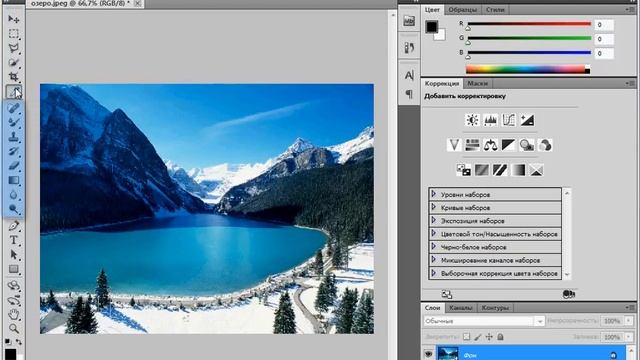Add a Curves adjustment
The width and height of the screenshot is (640, 360).
point(509,120)
